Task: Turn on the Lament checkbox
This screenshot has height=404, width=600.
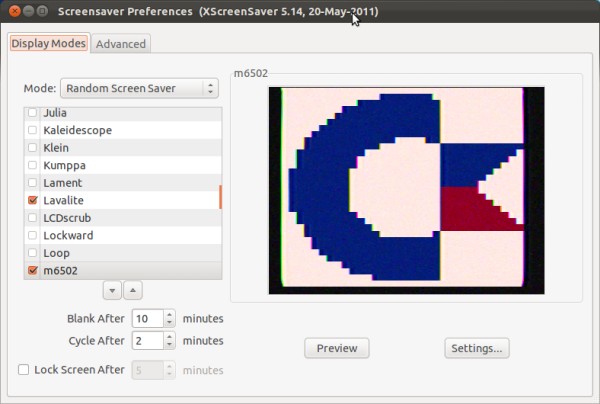Action: 33,183
